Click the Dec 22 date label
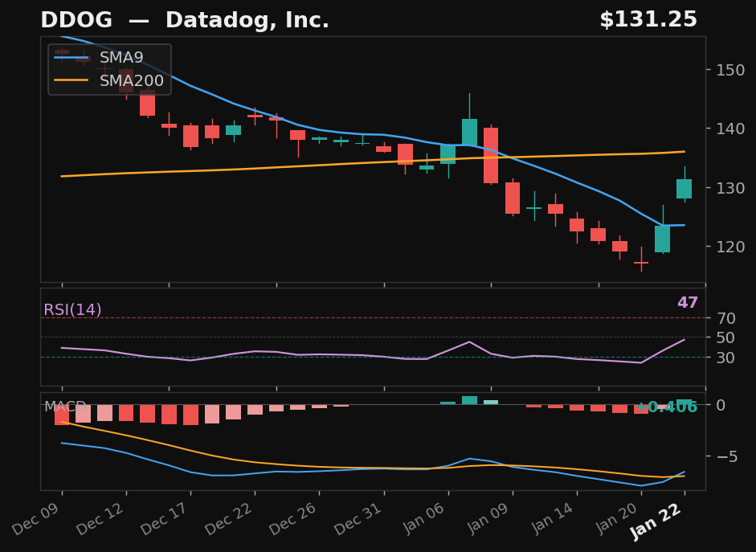The width and height of the screenshot is (756, 552). (x=229, y=519)
